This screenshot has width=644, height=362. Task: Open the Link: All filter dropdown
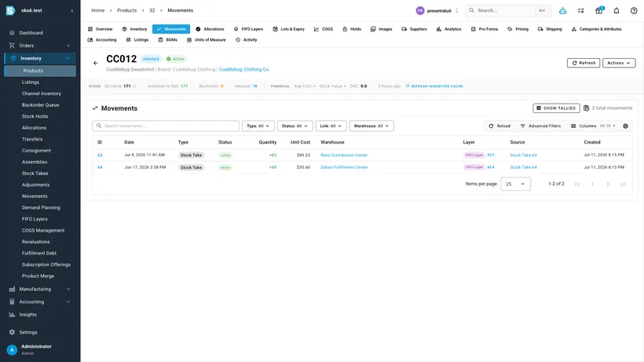tap(331, 126)
